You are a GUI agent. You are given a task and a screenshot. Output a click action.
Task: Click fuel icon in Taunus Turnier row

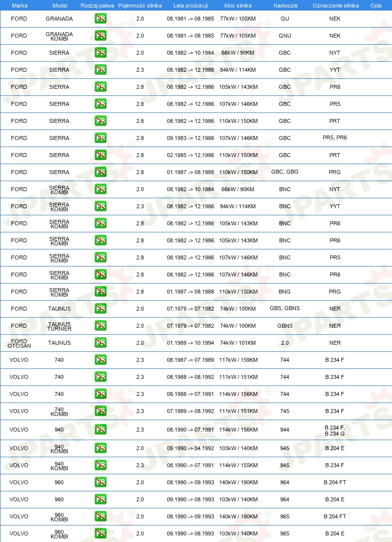(x=100, y=325)
